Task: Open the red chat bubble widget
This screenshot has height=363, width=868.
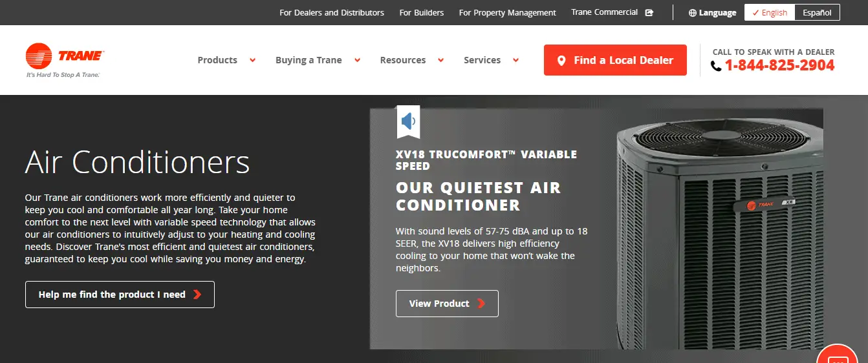Action: click(837, 354)
